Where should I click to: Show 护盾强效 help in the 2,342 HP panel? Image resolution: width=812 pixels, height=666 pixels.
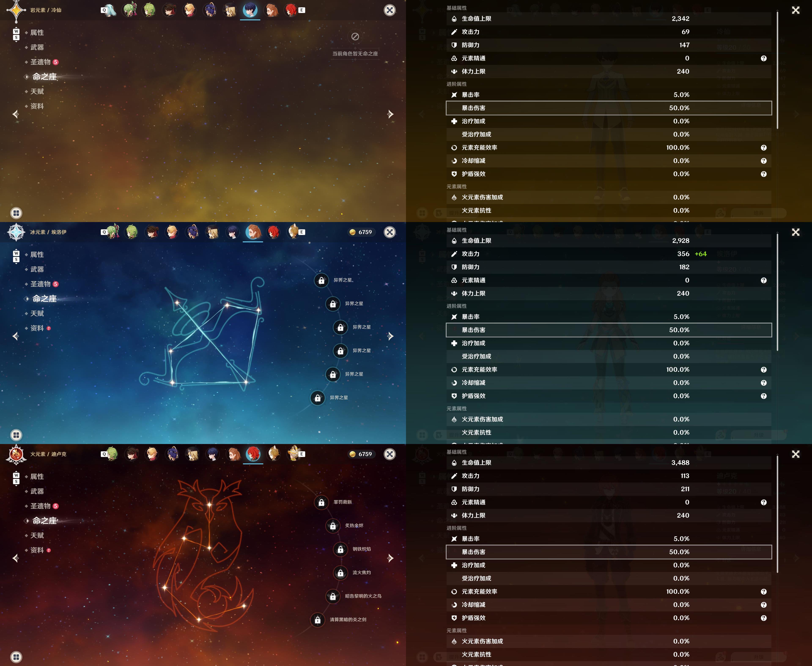point(764,174)
